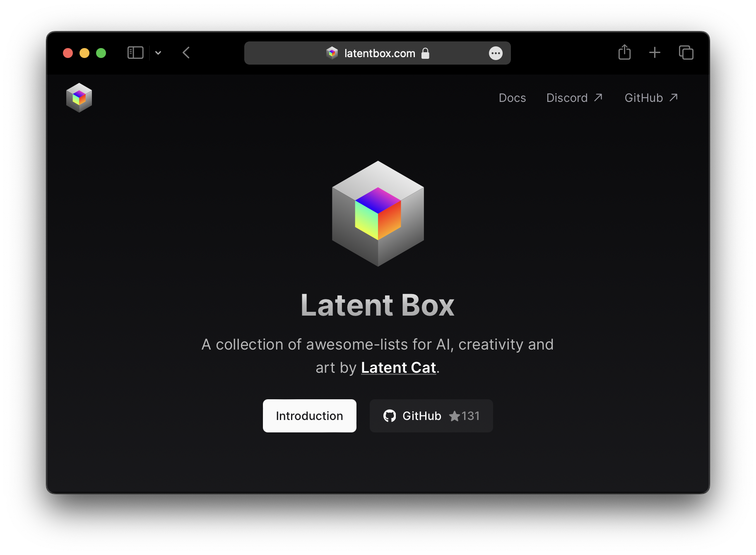Open the Docs navigation link

(512, 98)
